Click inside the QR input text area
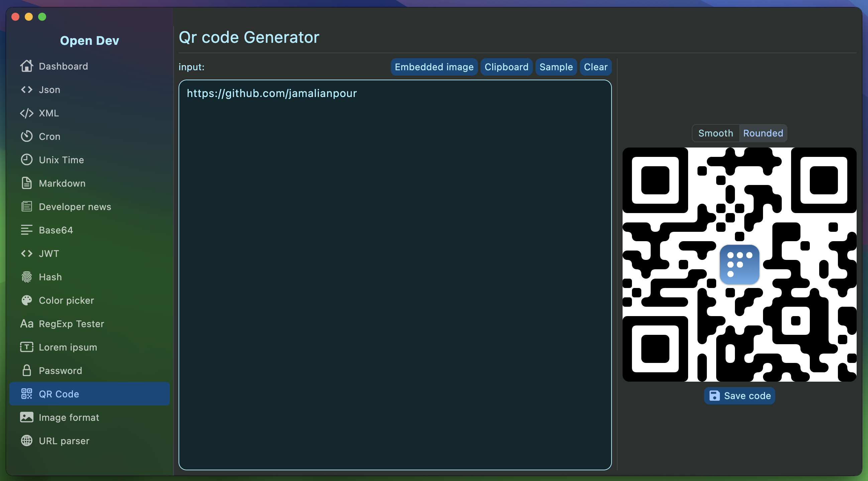This screenshot has height=481, width=868. [x=395, y=275]
